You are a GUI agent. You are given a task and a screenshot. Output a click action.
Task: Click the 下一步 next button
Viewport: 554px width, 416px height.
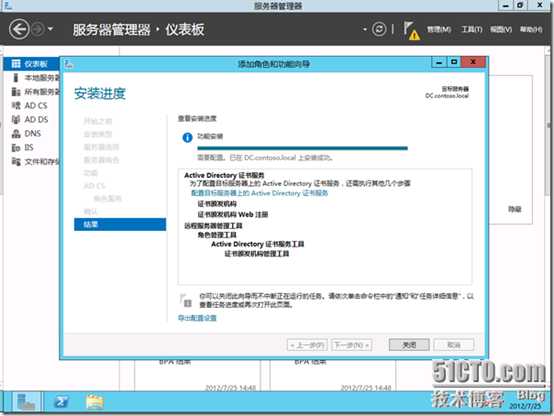coord(352,345)
